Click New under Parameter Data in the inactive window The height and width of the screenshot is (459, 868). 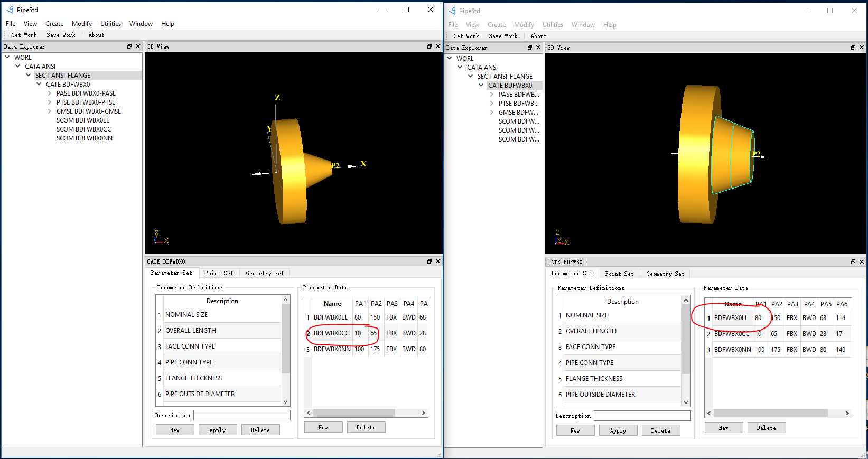click(724, 428)
